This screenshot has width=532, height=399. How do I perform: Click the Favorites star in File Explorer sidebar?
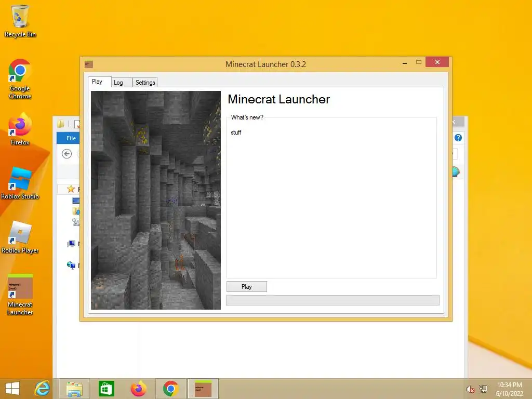[x=71, y=189]
